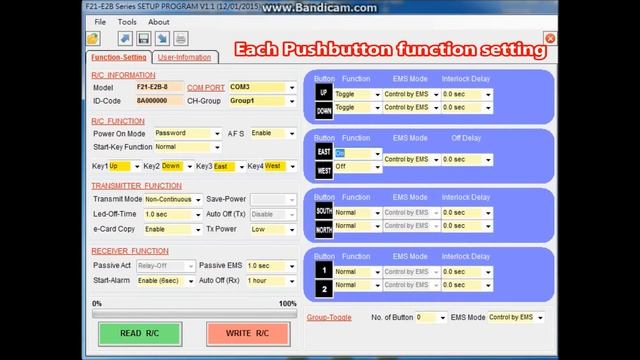Click the Model field showing F21-E2B-8

click(160, 87)
